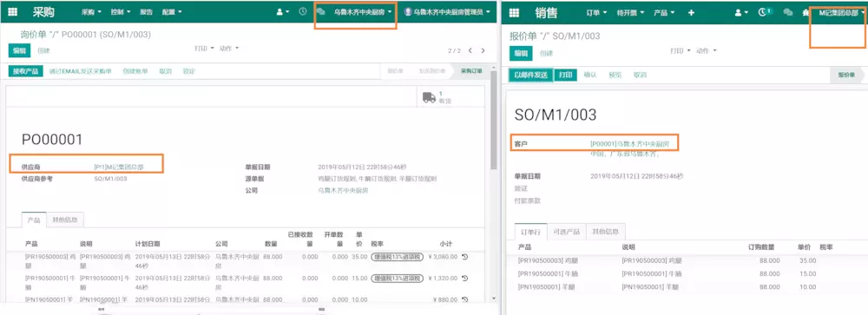
Task: Go to next record arrow
Action: tap(483, 50)
